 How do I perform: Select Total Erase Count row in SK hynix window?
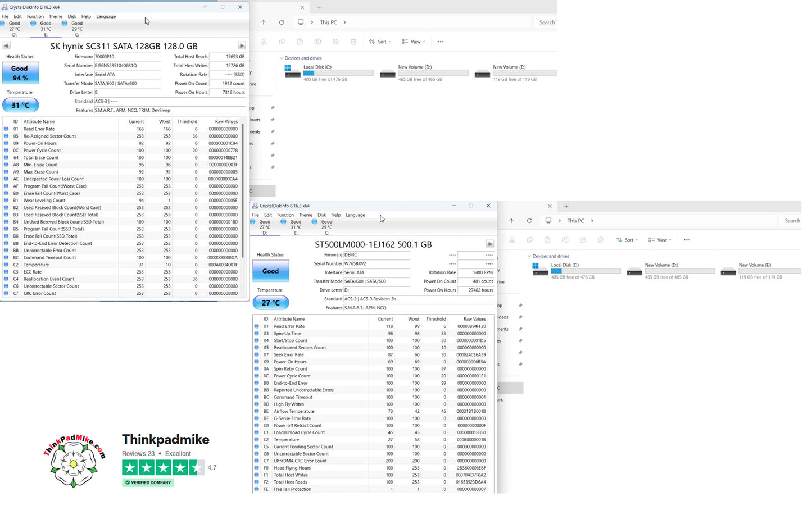[123, 158]
